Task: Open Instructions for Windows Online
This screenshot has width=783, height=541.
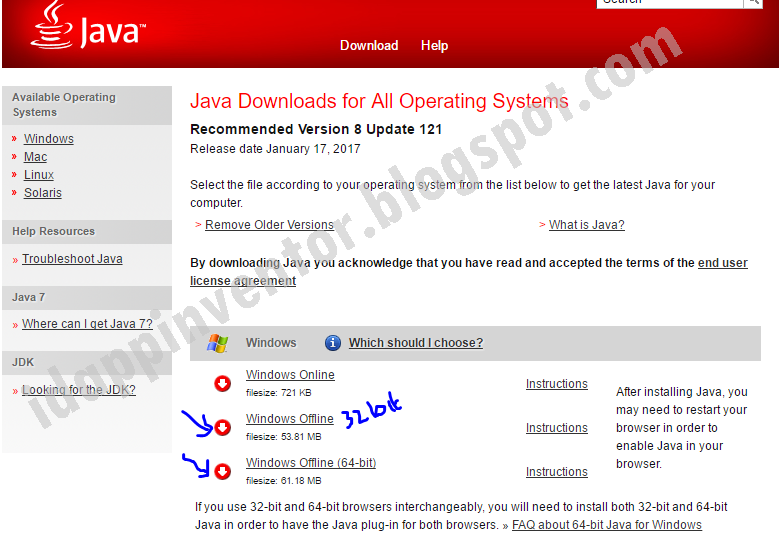Action: (x=557, y=384)
